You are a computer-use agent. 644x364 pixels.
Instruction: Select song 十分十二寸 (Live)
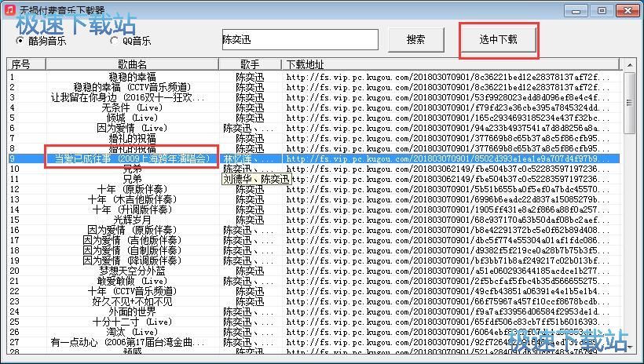coord(132,322)
